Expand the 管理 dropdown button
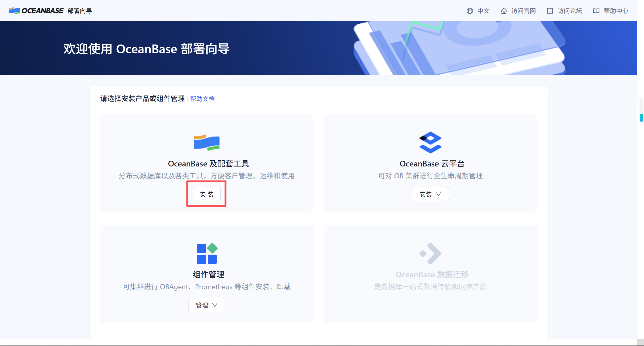 [x=206, y=305]
